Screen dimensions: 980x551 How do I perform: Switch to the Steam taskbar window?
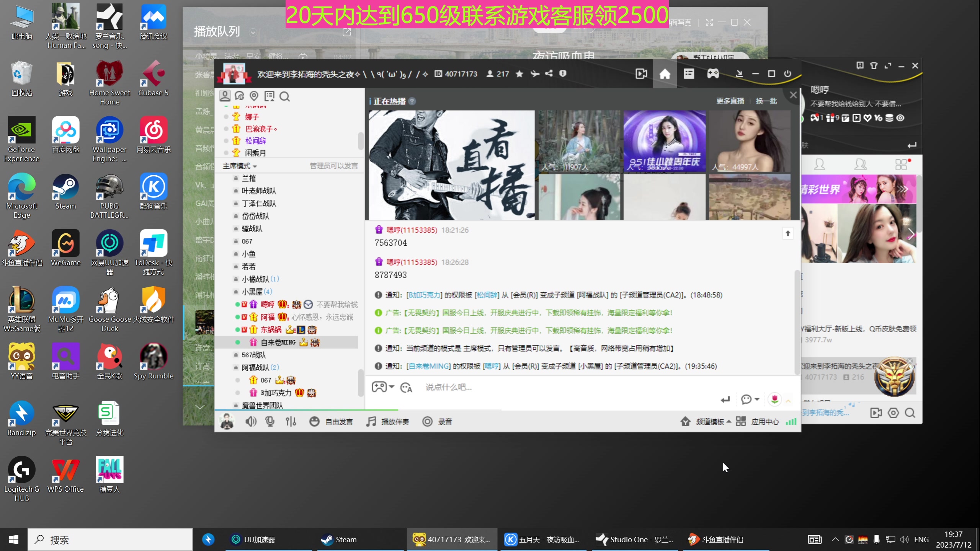345,540
